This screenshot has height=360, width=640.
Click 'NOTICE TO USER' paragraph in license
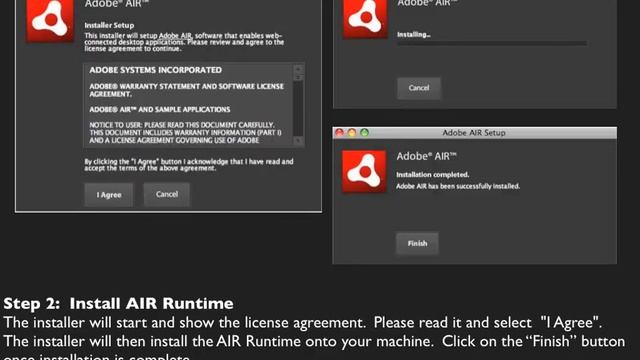(185, 133)
